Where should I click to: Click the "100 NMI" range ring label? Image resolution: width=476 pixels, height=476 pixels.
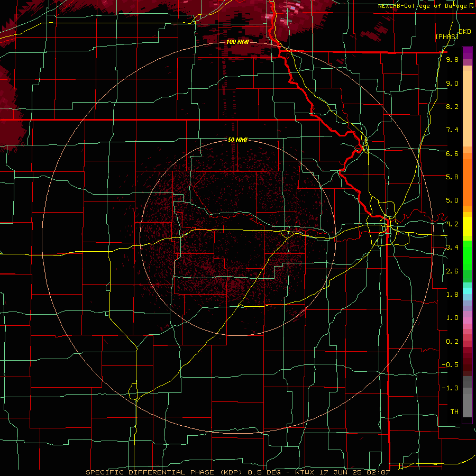pyautogui.click(x=237, y=42)
